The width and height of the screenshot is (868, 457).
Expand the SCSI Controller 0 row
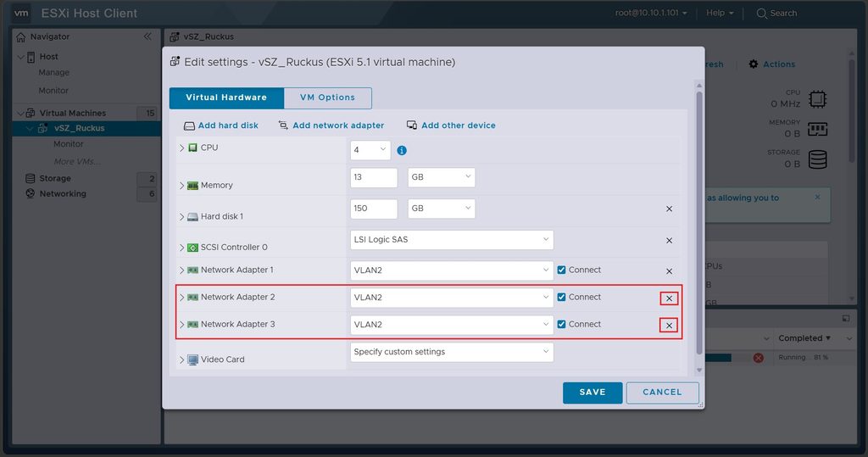(181, 248)
